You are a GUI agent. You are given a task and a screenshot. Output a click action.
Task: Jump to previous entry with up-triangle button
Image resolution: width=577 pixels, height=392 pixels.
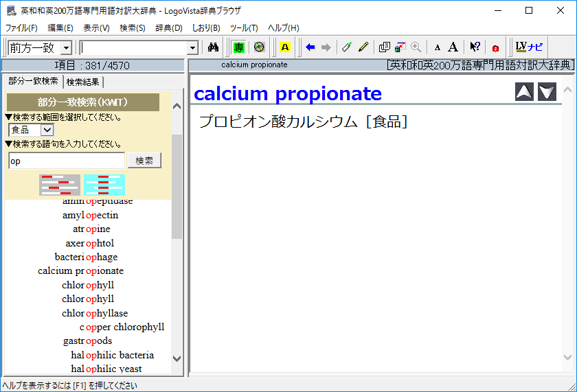pyautogui.click(x=524, y=92)
